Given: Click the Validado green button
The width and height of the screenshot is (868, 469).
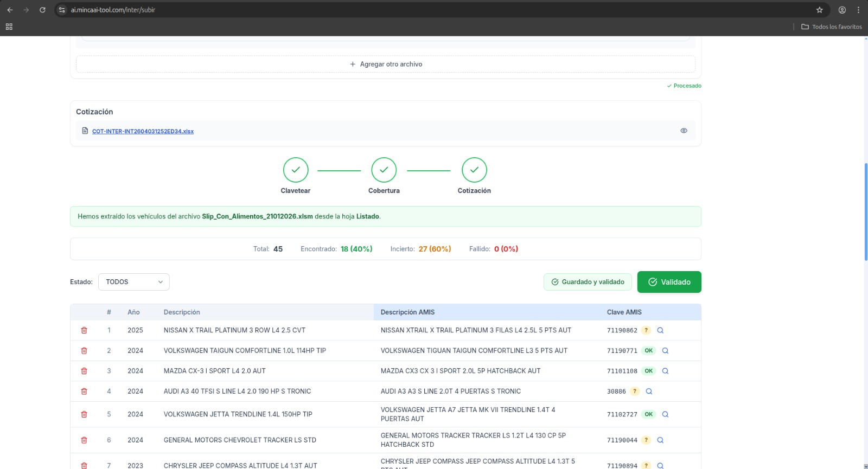Looking at the screenshot, I should coord(669,282).
